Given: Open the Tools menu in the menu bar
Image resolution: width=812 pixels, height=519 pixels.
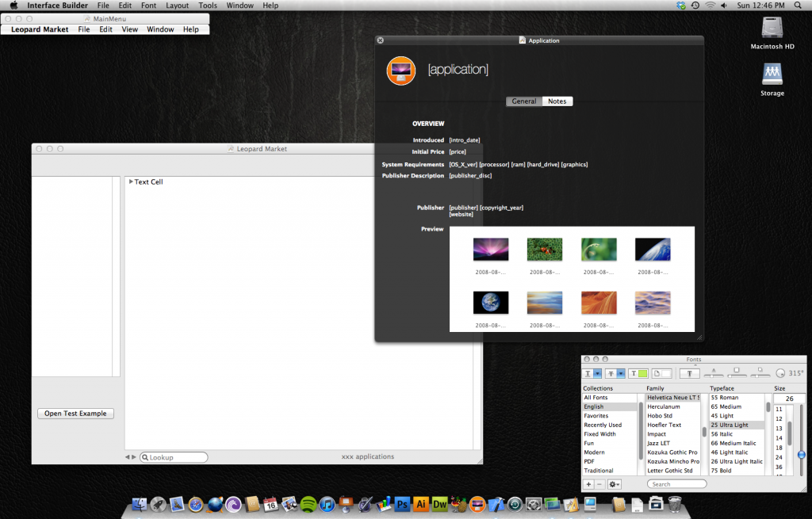Looking at the screenshot, I should click(x=208, y=6).
